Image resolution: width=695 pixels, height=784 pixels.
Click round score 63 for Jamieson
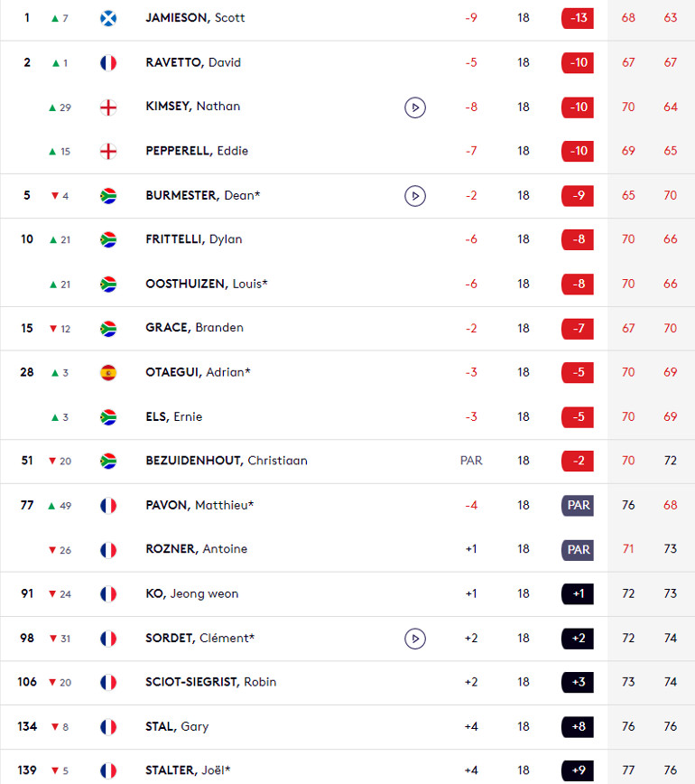[670, 18]
